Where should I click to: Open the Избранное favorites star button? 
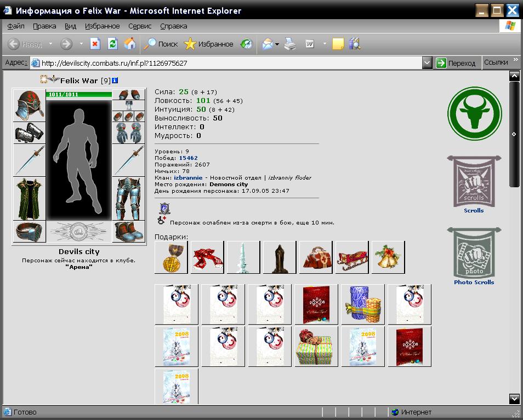click(x=208, y=44)
